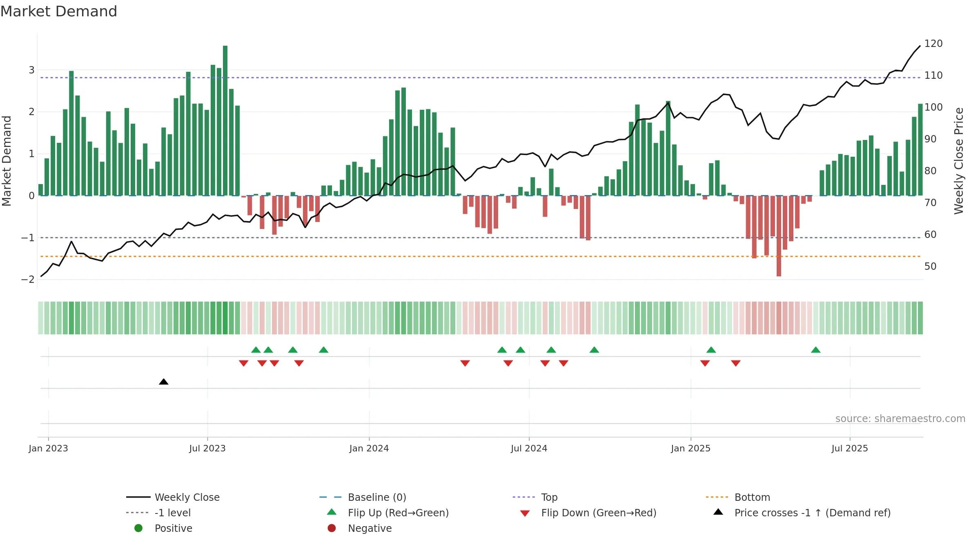The height and width of the screenshot is (551, 980).
Task: Click the green Flip Up triangle legend icon
Action: point(332,512)
